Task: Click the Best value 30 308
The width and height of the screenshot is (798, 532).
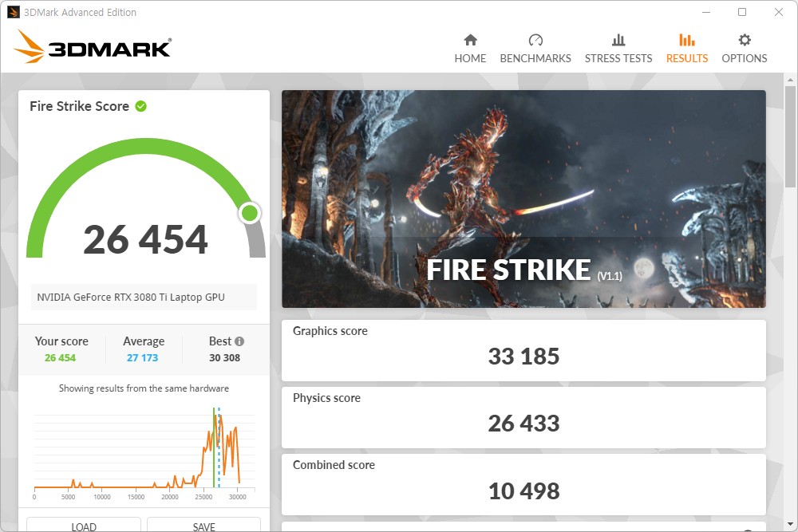Action: pos(224,357)
